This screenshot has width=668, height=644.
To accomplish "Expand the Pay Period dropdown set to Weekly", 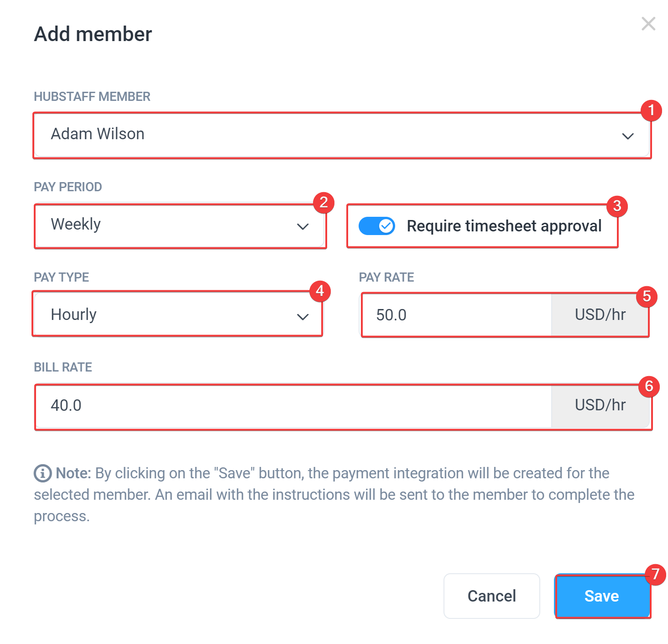I will pos(180,225).
